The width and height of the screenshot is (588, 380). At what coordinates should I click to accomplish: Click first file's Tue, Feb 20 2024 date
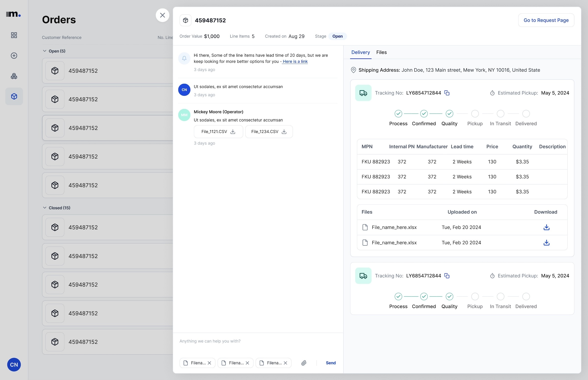click(461, 227)
